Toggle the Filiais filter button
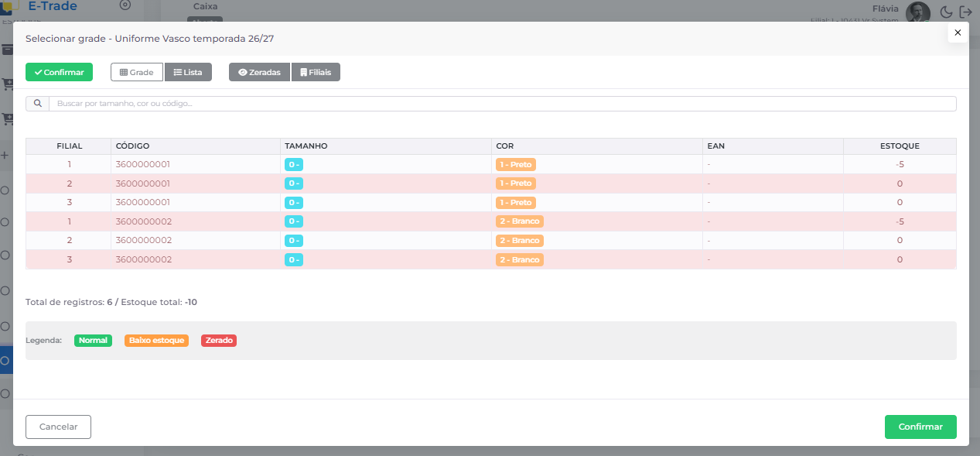This screenshot has width=980, height=456. coord(316,72)
